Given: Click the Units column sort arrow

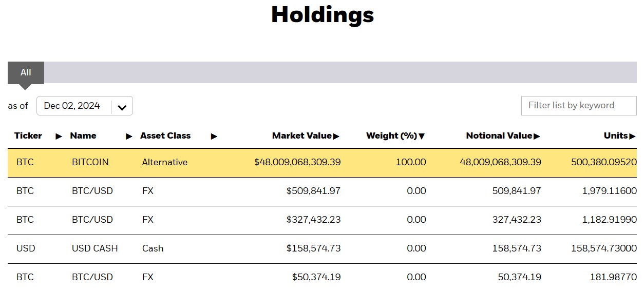Looking at the screenshot, I should point(633,137).
